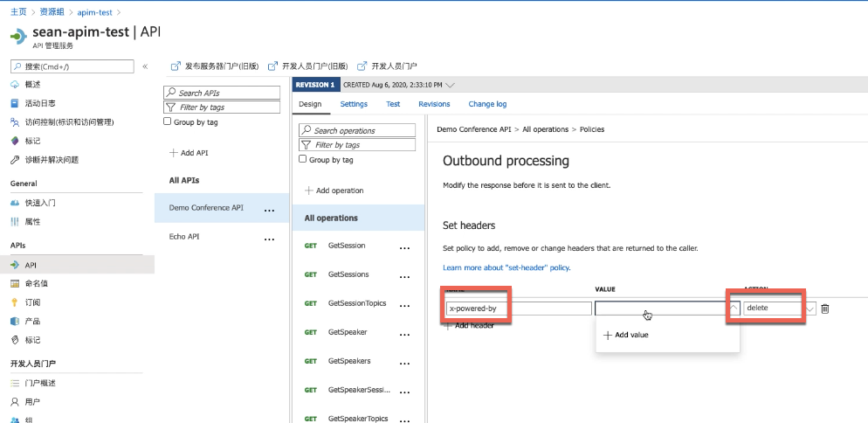Select GET GetSession operation
Image resolution: width=868 pixels, height=423 pixels.
pyautogui.click(x=347, y=246)
